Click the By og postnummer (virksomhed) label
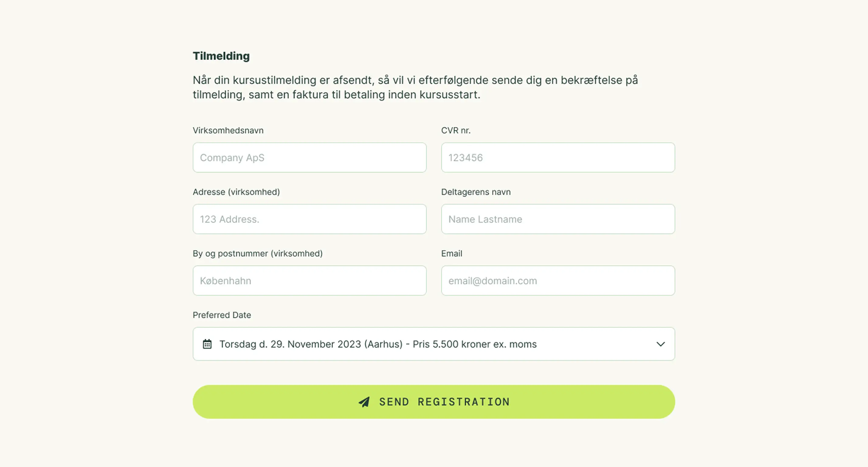The width and height of the screenshot is (868, 467). tap(257, 254)
